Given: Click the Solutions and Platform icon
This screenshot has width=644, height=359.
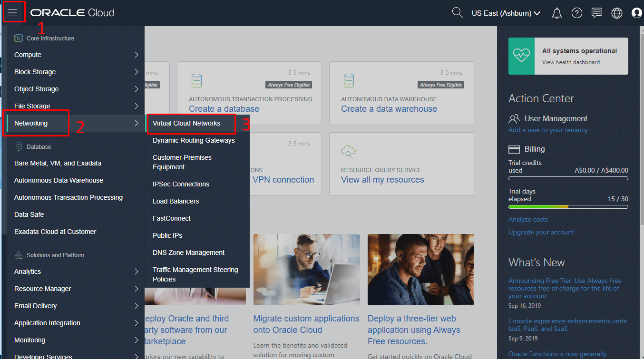Looking at the screenshot, I should tap(19, 255).
